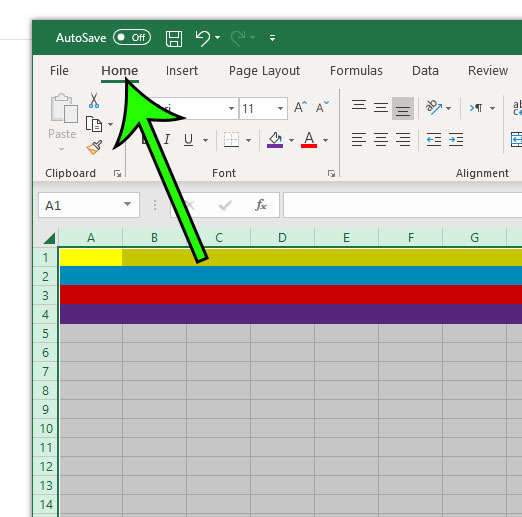The width and height of the screenshot is (522, 517).
Task: Open the underline style dropdown
Action: 206,140
